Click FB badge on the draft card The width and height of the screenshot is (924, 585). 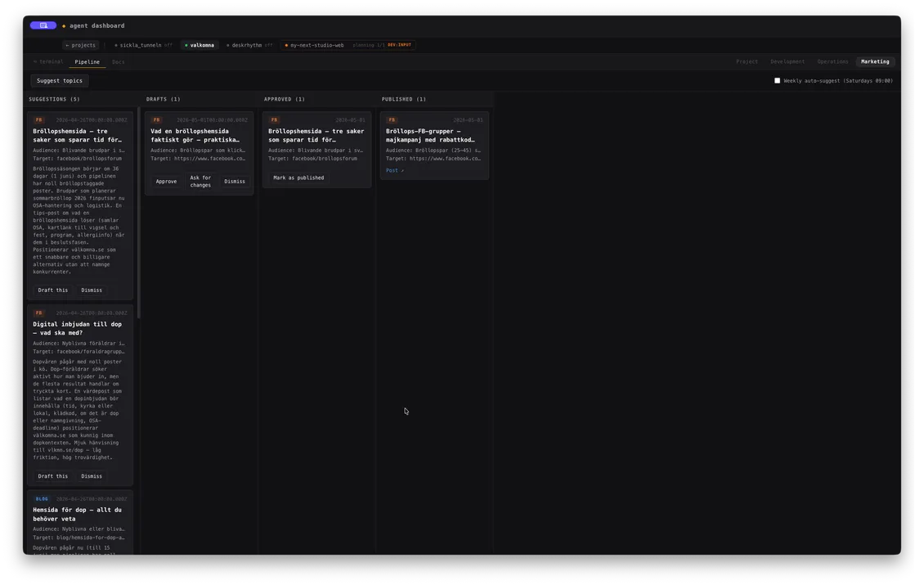(x=157, y=119)
